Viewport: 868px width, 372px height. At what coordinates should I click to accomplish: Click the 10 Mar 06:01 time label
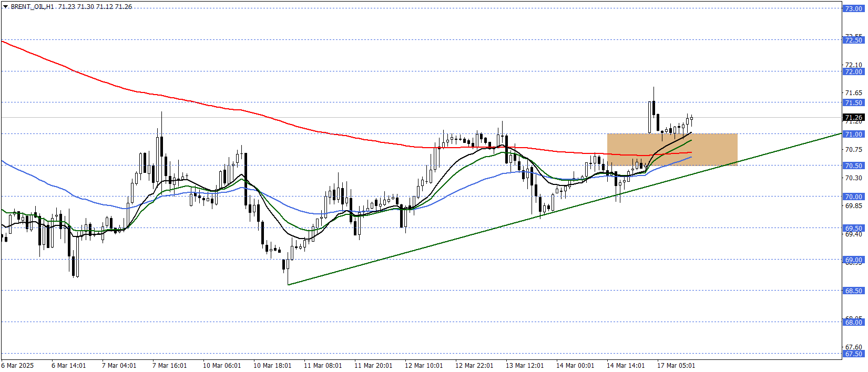point(222,366)
